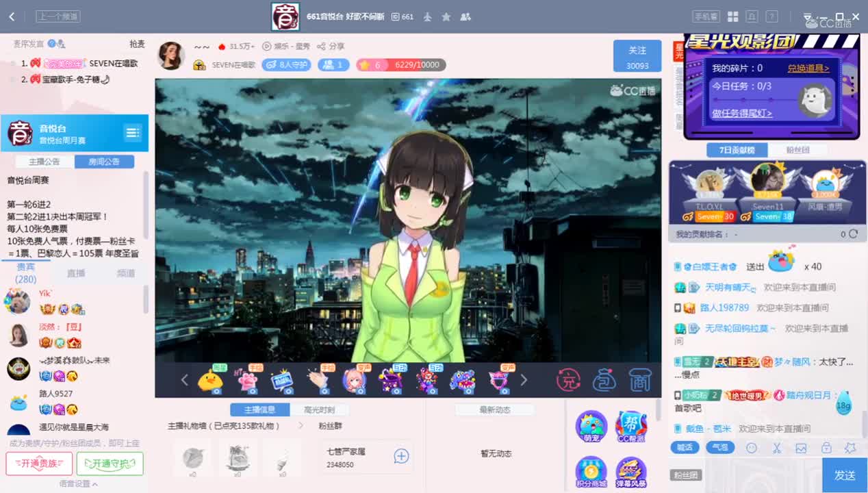This screenshot has width=868, height=493.
Task: Select the 直播 tab in audience panel
Action: [x=76, y=273]
